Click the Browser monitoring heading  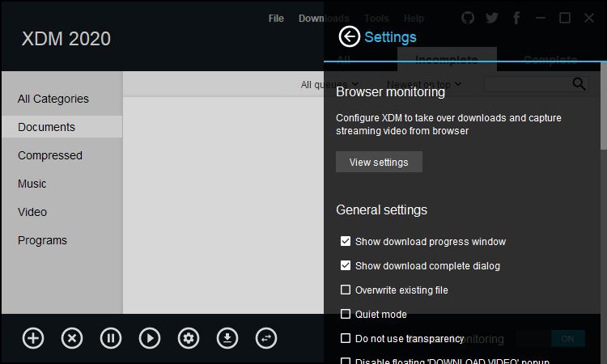pyautogui.click(x=390, y=92)
